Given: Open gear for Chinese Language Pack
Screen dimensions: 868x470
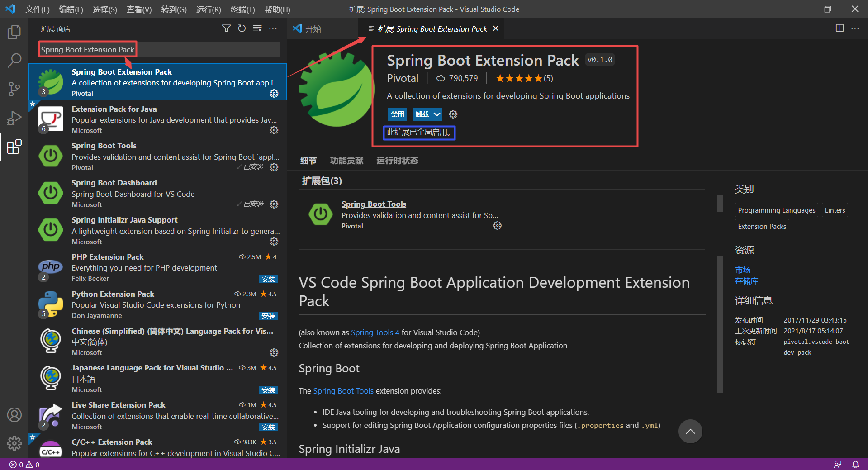Looking at the screenshot, I should point(274,352).
